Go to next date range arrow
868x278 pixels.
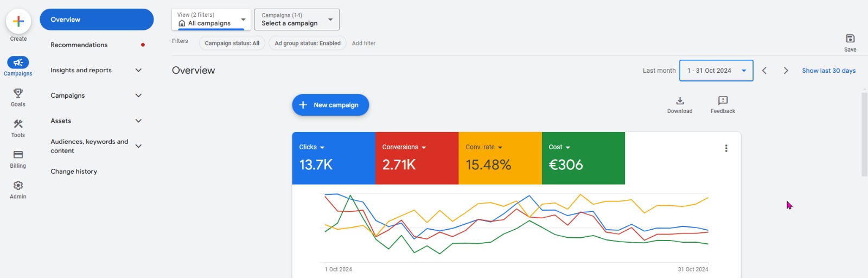click(786, 71)
